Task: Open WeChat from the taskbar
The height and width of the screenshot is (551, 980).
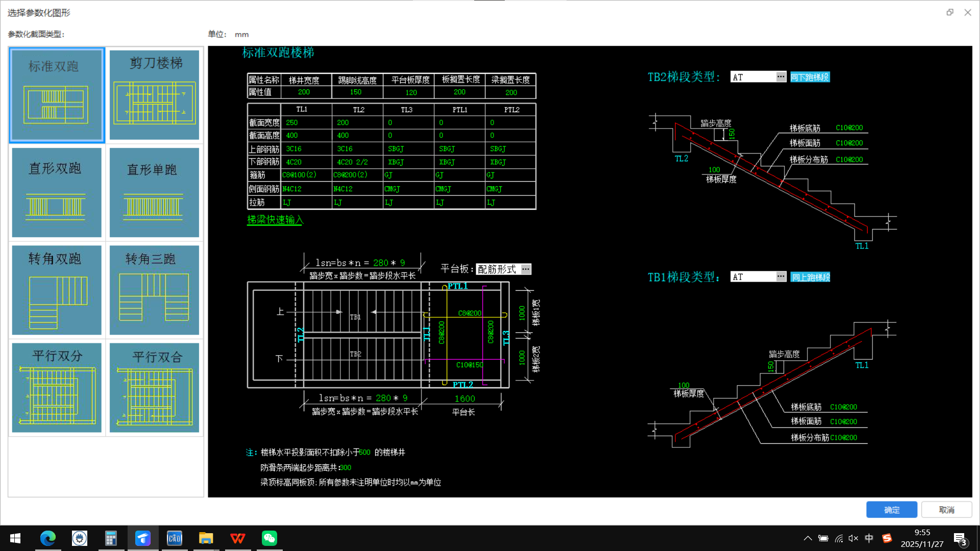Action: click(x=269, y=538)
